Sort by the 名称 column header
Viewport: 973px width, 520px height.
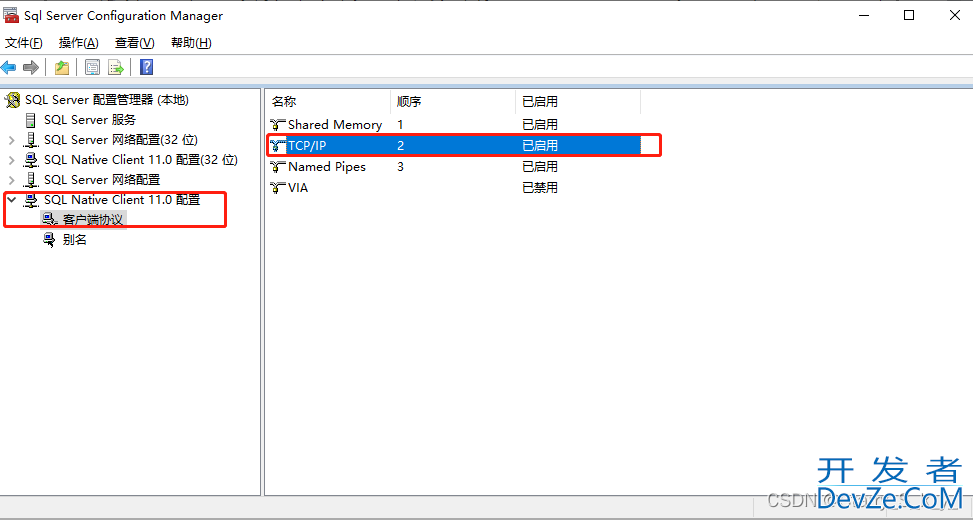tap(328, 102)
